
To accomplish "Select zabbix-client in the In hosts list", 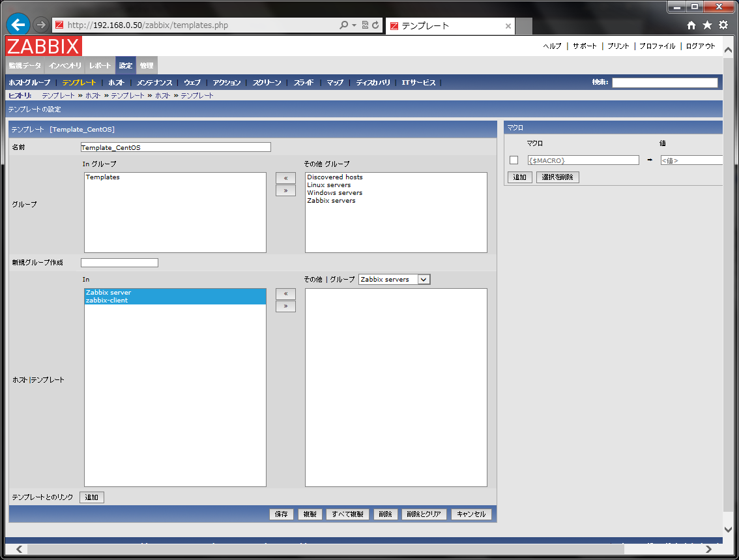I will coord(175,301).
